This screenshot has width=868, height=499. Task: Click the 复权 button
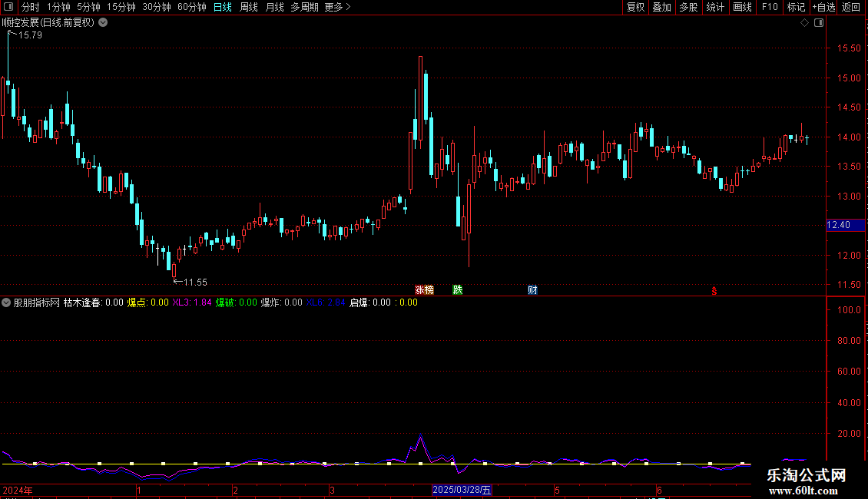635,7
